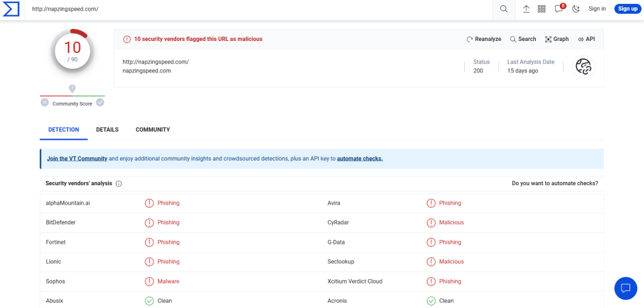Click G-Data Phishing alert icon

[431, 242]
